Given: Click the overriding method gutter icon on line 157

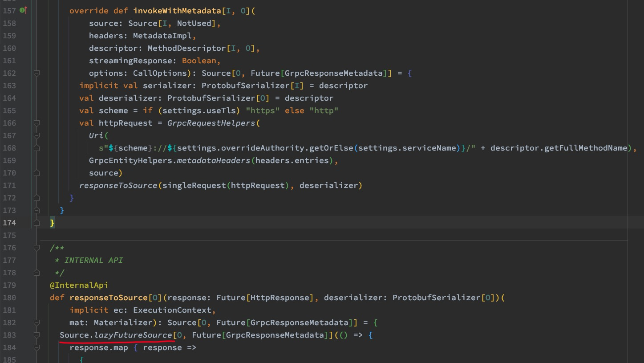Looking at the screenshot, I should click(23, 10).
